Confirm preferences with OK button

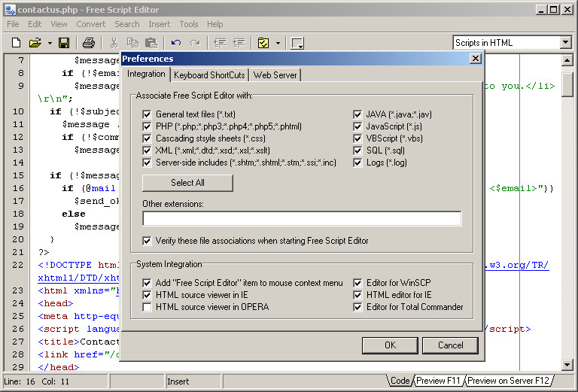390,345
